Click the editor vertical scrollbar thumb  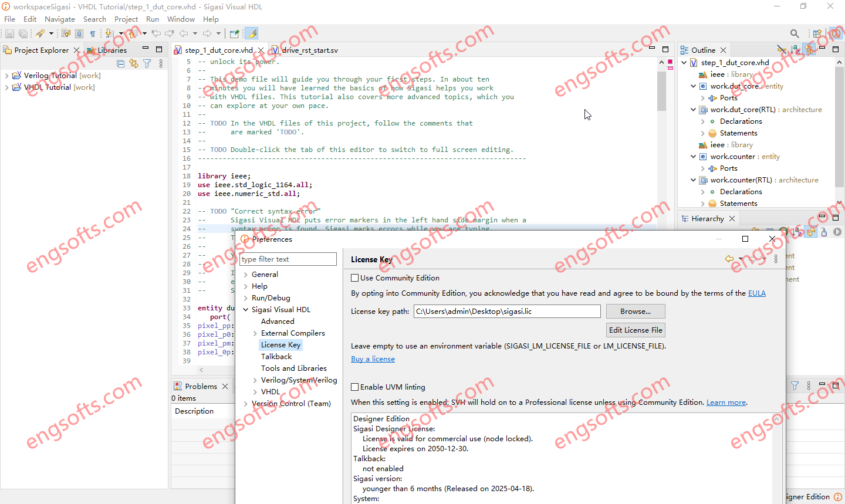point(661,91)
